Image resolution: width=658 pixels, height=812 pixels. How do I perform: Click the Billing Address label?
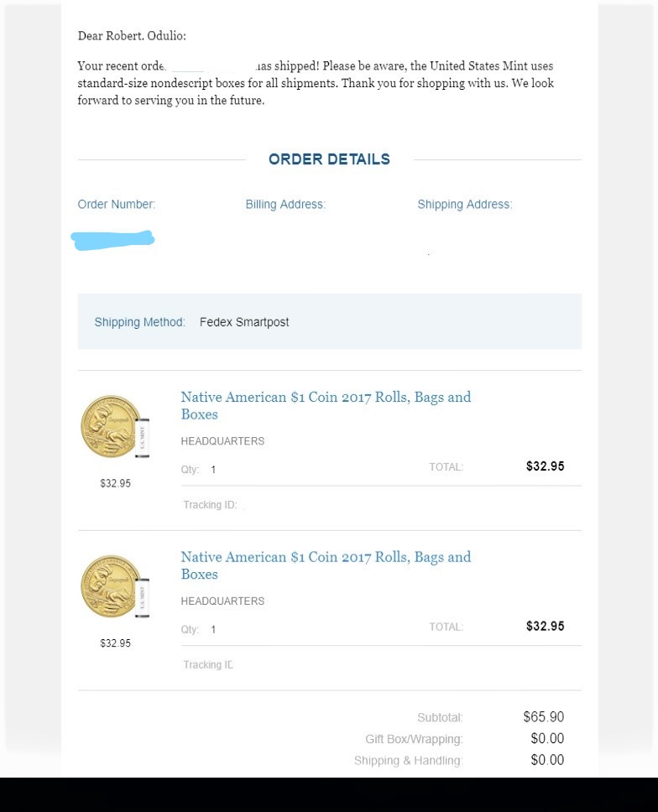click(x=285, y=205)
